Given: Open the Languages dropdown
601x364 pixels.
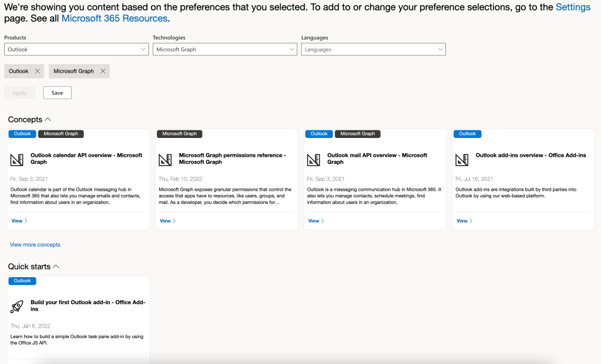Looking at the screenshot, I should pos(374,49).
